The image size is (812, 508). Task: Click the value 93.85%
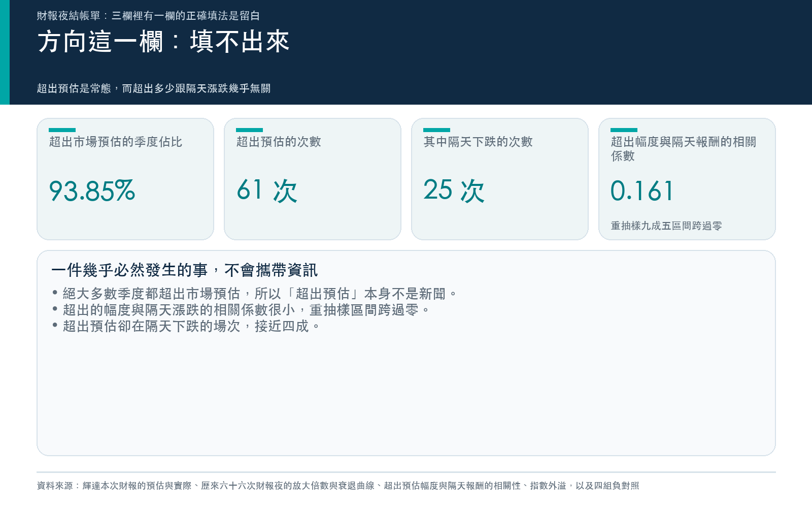point(92,191)
